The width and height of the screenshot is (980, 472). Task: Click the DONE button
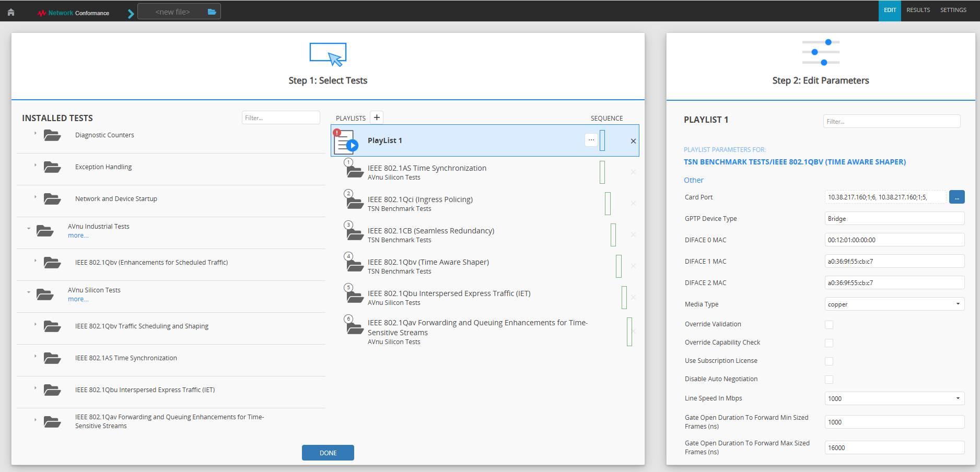[x=328, y=453]
